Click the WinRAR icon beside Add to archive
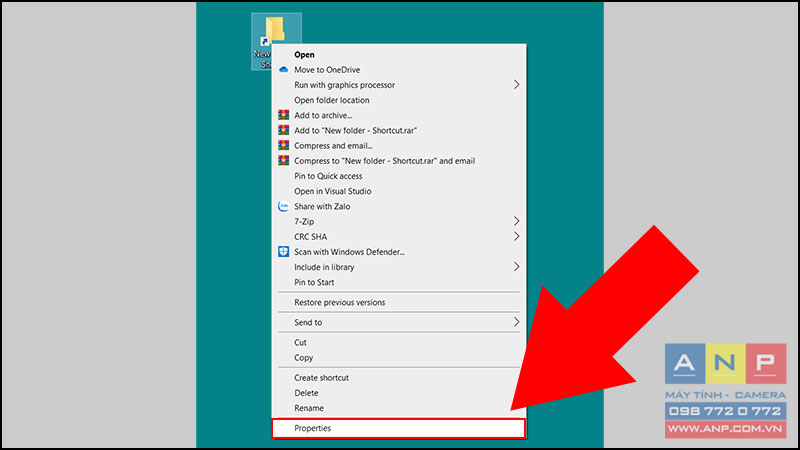The width and height of the screenshot is (800, 450). coord(284,115)
